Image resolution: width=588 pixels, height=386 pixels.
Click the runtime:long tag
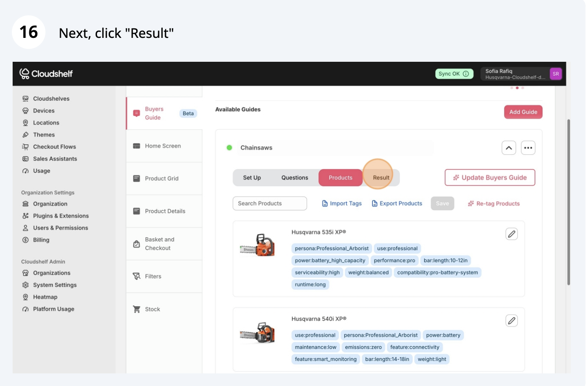pos(310,285)
